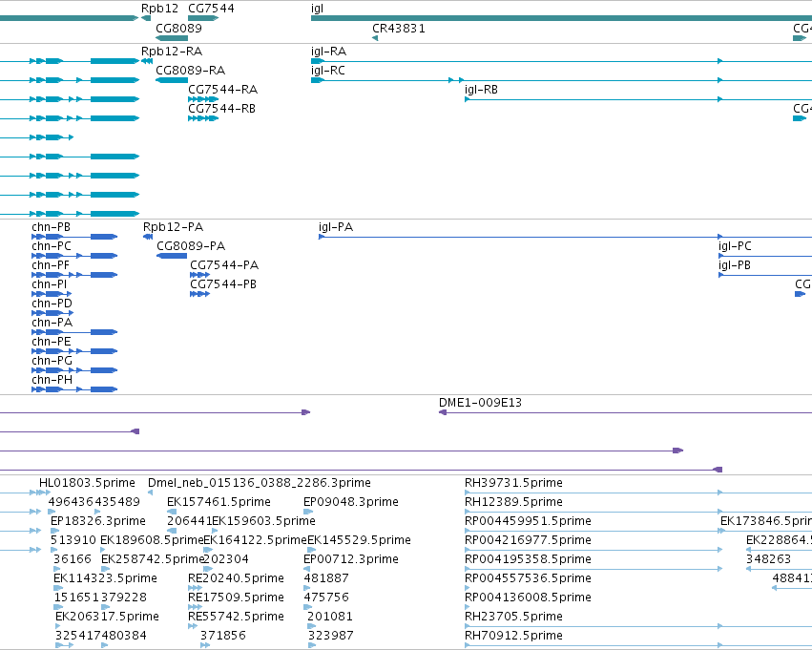Click the RP004136008.5prime EST label
The width and height of the screenshot is (812, 650).
pos(528,598)
